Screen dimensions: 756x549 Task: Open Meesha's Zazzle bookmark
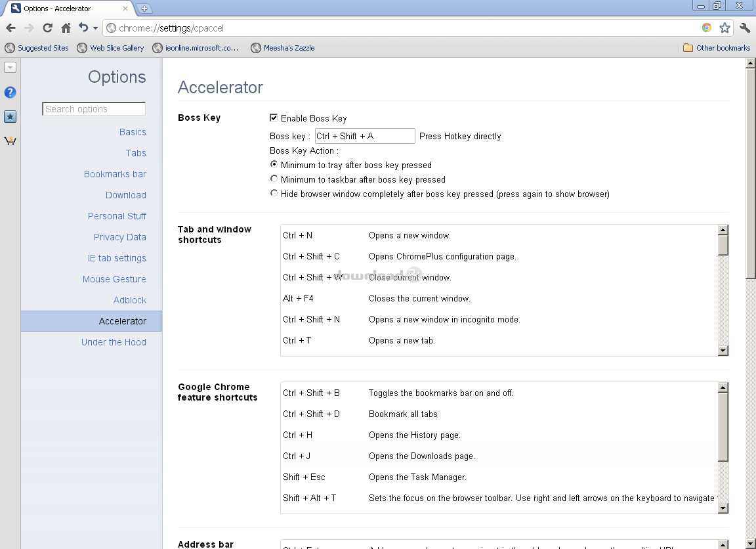[x=283, y=48]
